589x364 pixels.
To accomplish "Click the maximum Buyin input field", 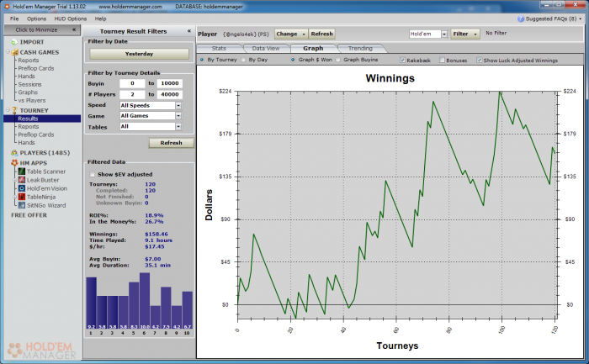I will click(x=170, y=83).
